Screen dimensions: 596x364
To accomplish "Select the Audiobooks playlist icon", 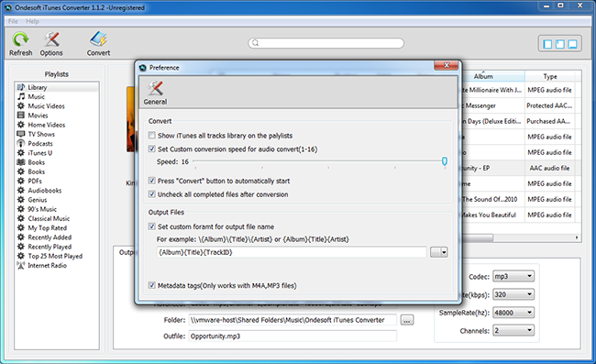I will [x=21, y=191].
